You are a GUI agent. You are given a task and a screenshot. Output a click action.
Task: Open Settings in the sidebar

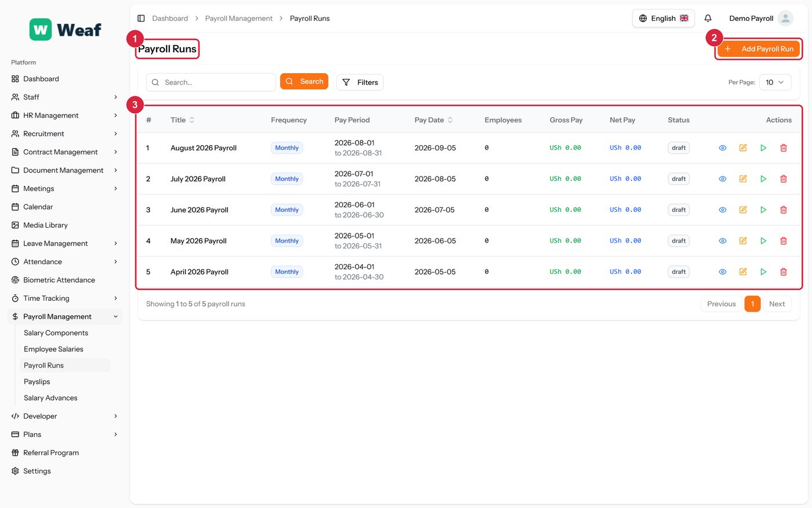(x=64, y=471)
